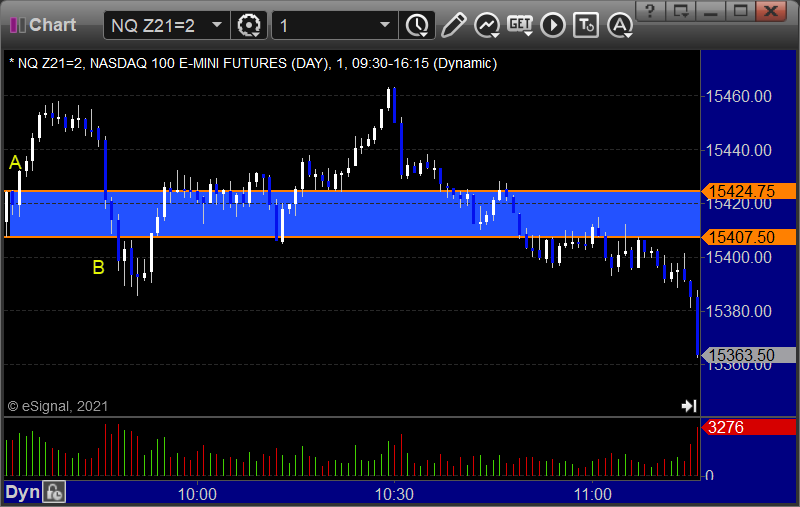Click the 3276 volume value label
800x507 pixels.
[748, 427]
